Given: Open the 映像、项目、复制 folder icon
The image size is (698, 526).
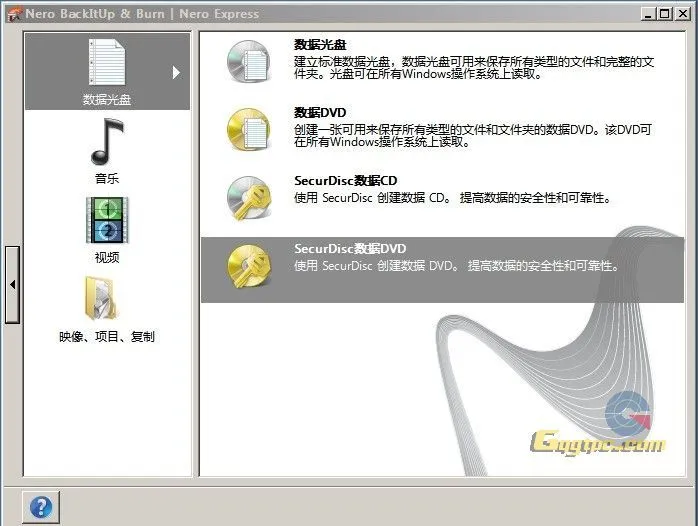Looking at the screenshot, I should pos(101,298).
